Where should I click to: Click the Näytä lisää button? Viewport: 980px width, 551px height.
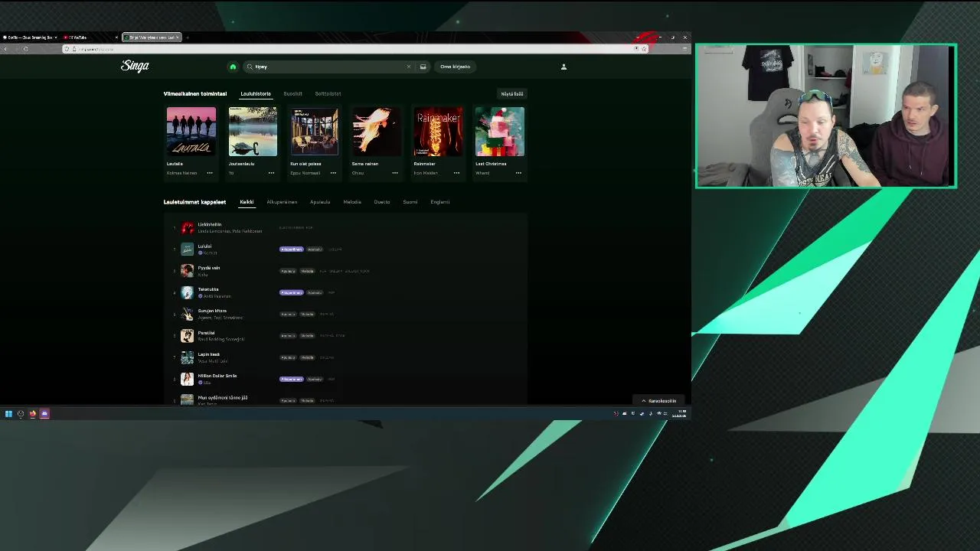pyautogui.click(x=512, y=93)
